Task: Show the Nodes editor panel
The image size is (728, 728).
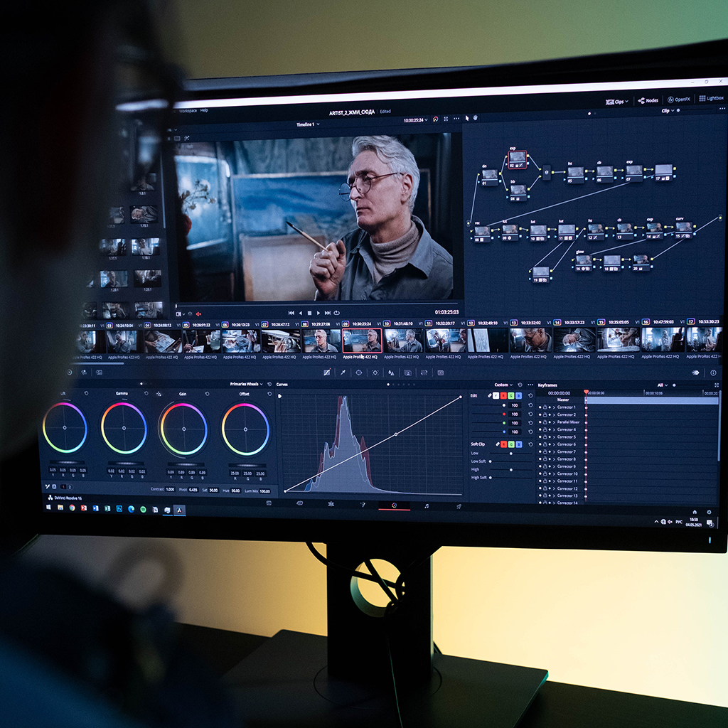Action: [648, 100]
